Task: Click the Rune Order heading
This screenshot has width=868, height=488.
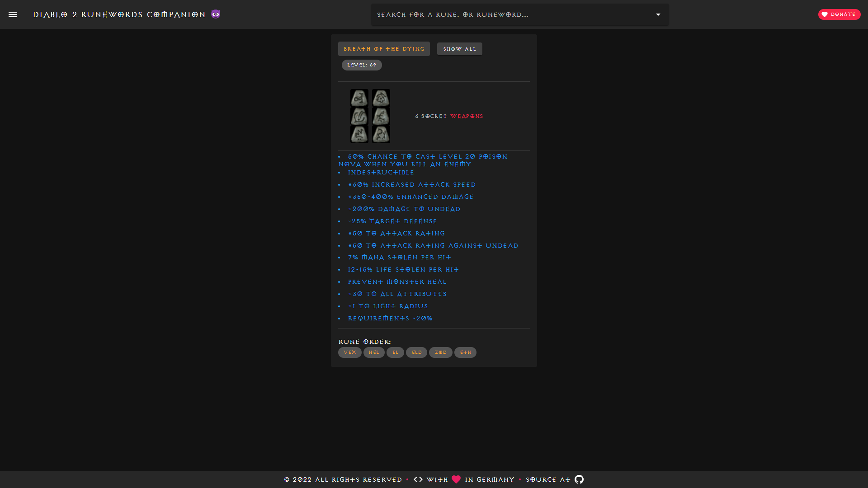Action: [364, 342]
